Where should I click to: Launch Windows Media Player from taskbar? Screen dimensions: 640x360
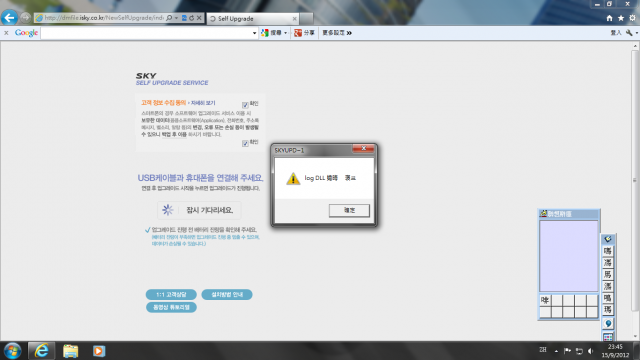click(x=98, y=351)
